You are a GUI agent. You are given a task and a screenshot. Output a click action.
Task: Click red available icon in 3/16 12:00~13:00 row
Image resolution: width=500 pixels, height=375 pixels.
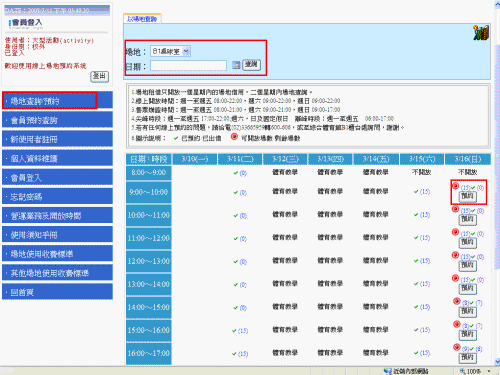[455, 255]
